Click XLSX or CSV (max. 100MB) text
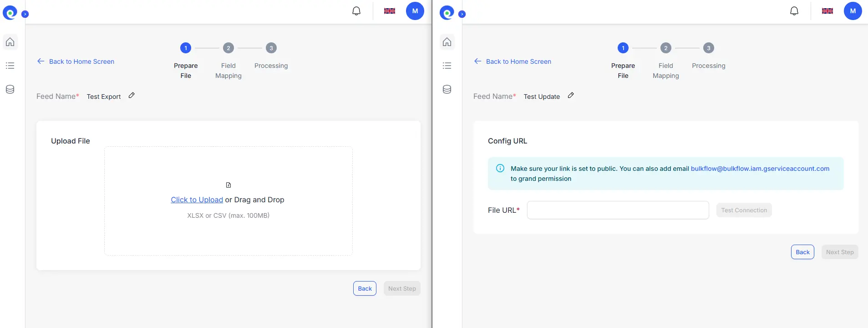This screenshot has width=868, height=328. pyautogui.click(x=228, y=215)
